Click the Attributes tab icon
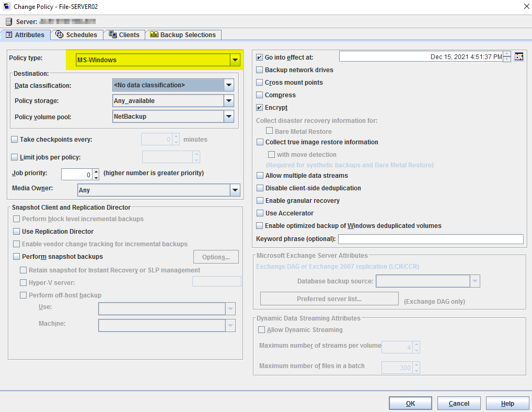This screenshot has height=412, width=532. click(9, 35)
